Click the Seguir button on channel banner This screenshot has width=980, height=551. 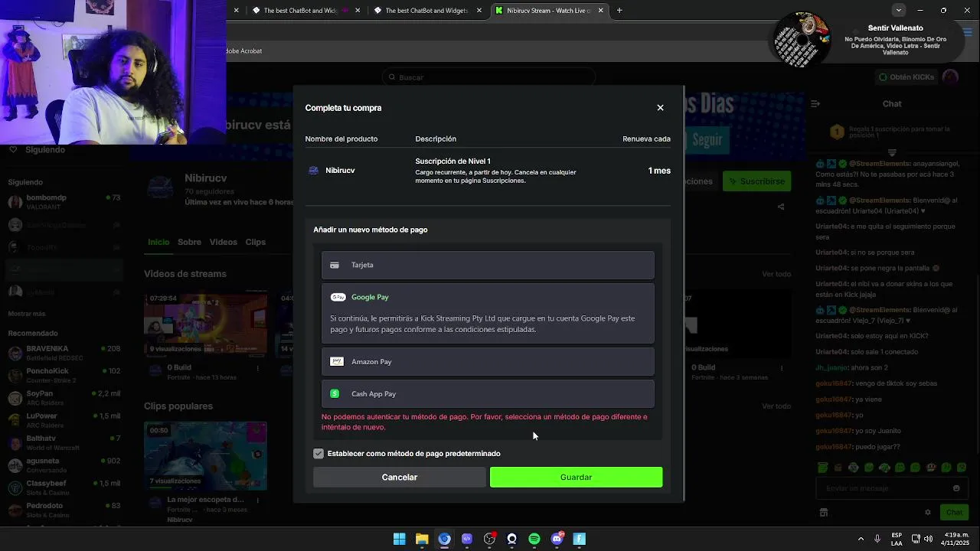[x=707, y=140]
